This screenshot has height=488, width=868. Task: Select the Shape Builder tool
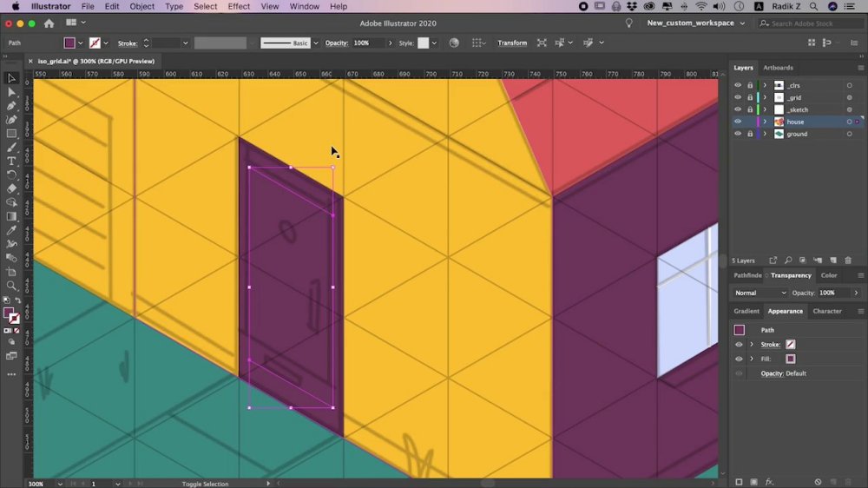coord(11,202)
